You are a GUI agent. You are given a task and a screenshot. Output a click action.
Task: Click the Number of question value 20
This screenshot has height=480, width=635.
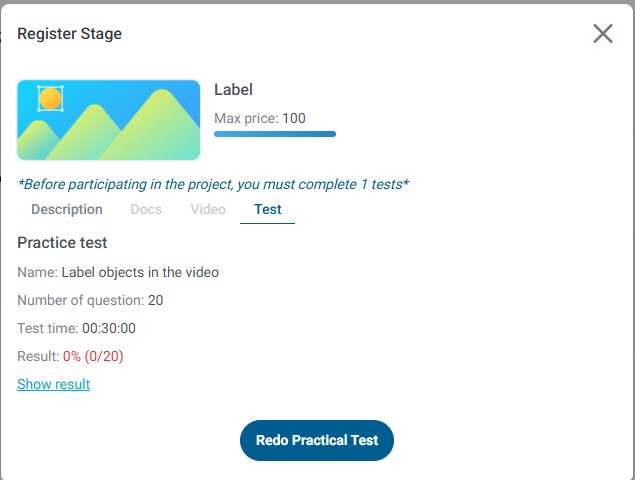coord(156,300)
